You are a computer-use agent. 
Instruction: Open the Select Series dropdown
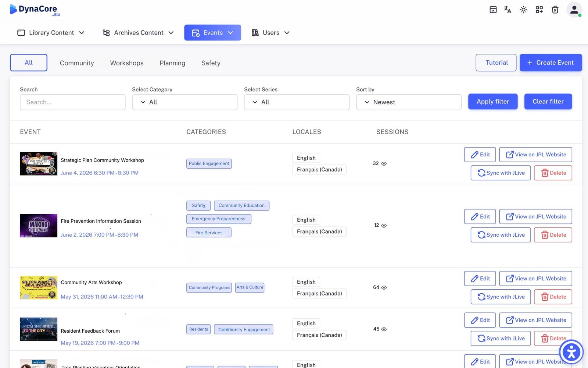(297, 102)
